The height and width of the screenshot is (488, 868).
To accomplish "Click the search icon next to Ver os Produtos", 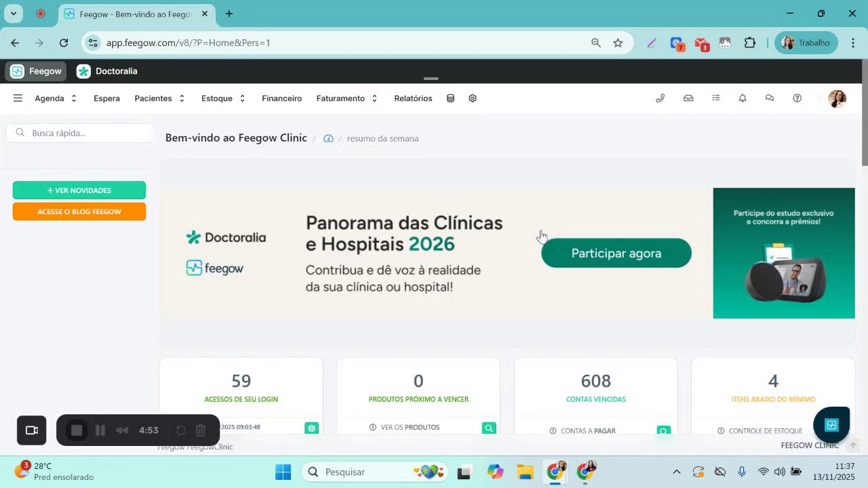I will point(489,428).
